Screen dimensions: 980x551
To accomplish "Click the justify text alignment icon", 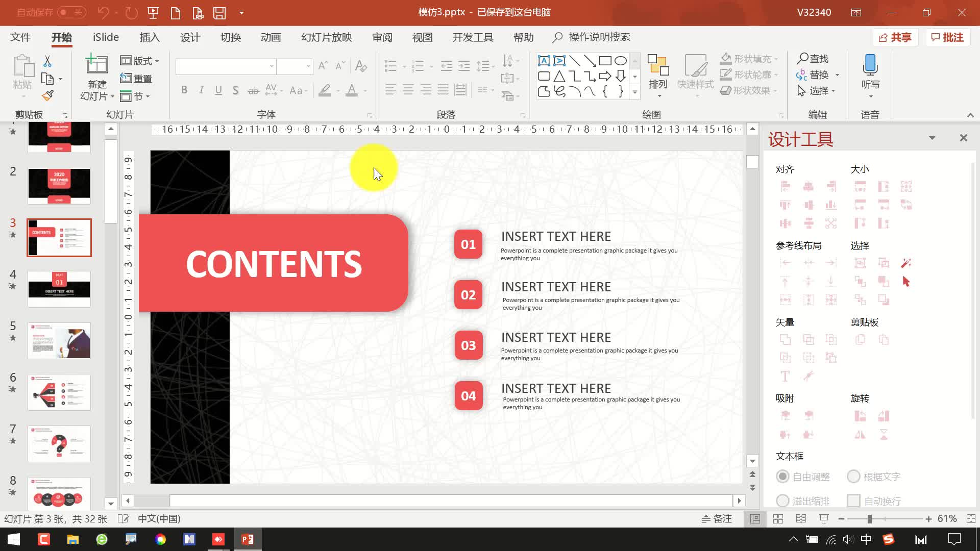I will (443, 90).
